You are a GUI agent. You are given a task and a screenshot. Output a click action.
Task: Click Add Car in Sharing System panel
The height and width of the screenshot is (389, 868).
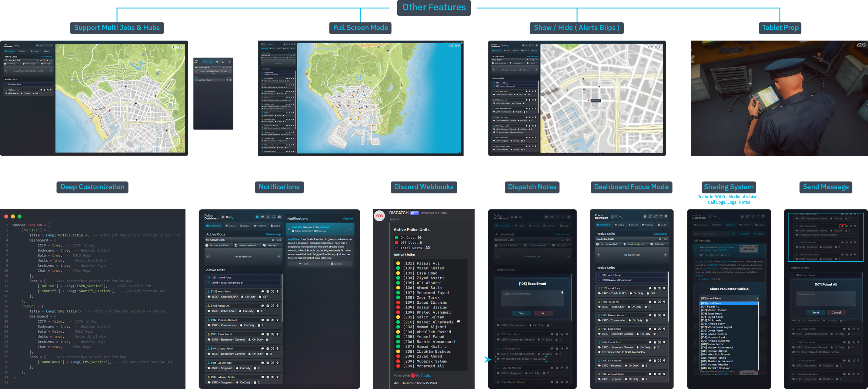(x=759, y=234)
